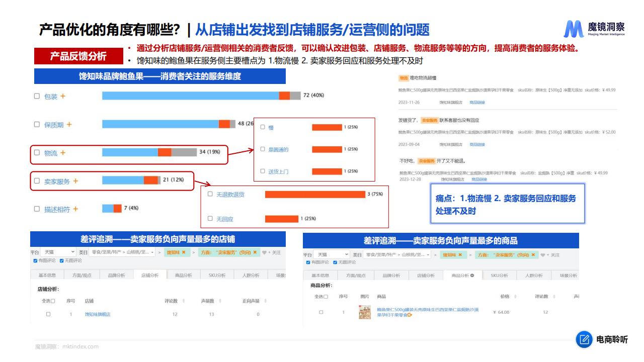Click the heart 关注 icon in product panel
The image size is (644, 362).
click(543, 255)
